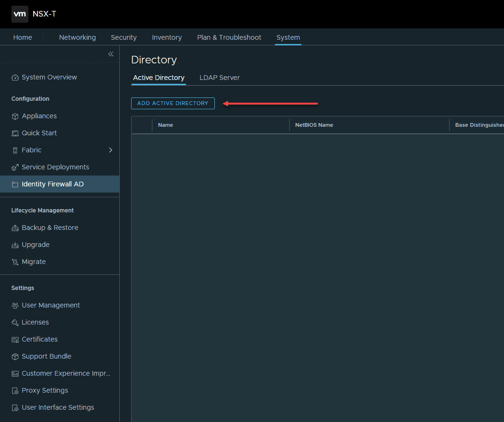Click the Appliances cube icon

click(x=15, y=116)
